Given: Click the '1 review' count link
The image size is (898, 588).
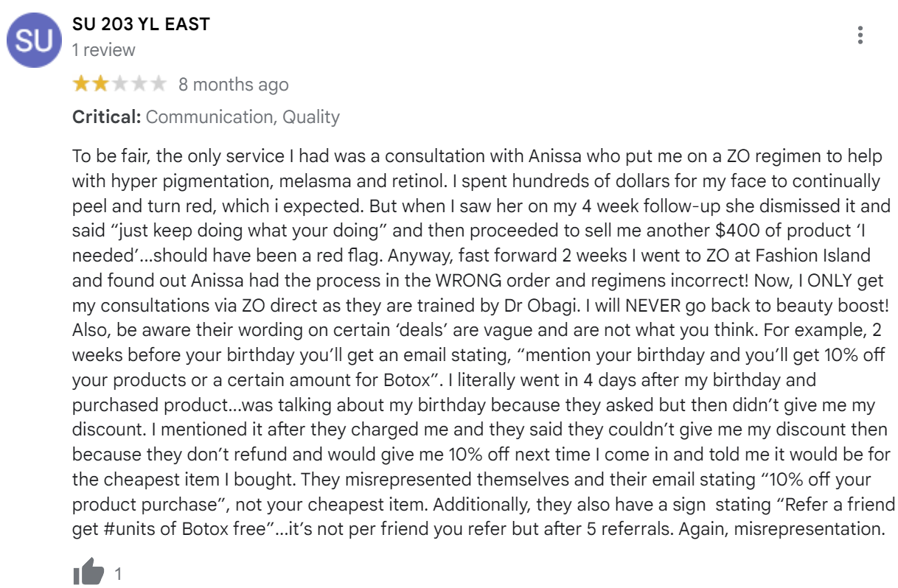Looking at the screenshot, I should pos(104,50).
